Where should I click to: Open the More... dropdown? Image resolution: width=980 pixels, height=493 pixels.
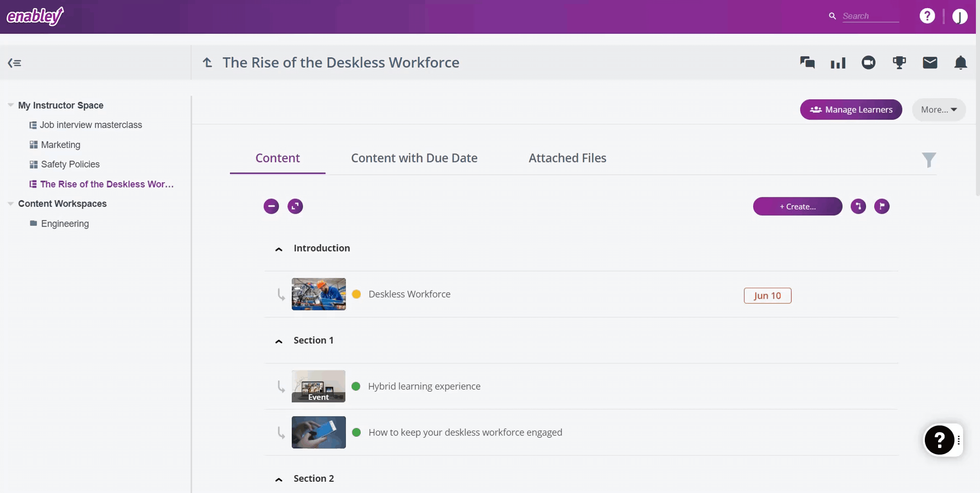click(939, 109)
